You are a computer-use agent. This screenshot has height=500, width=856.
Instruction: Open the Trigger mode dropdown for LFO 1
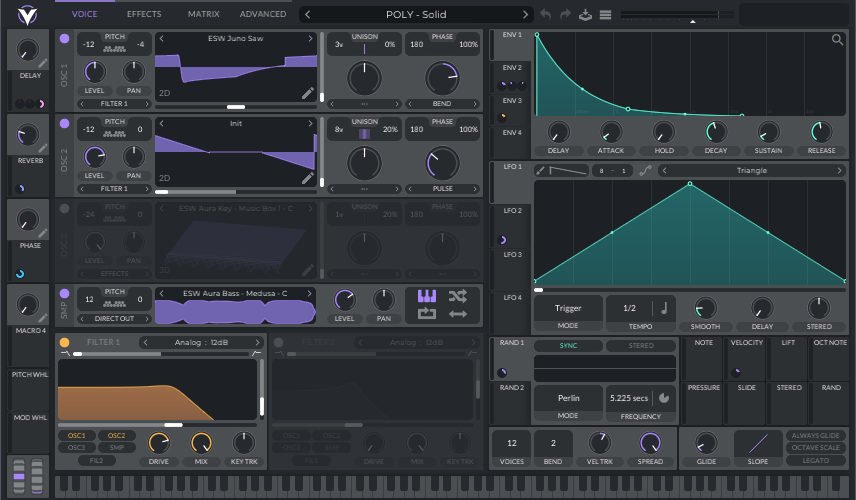[x=568, y=309]
